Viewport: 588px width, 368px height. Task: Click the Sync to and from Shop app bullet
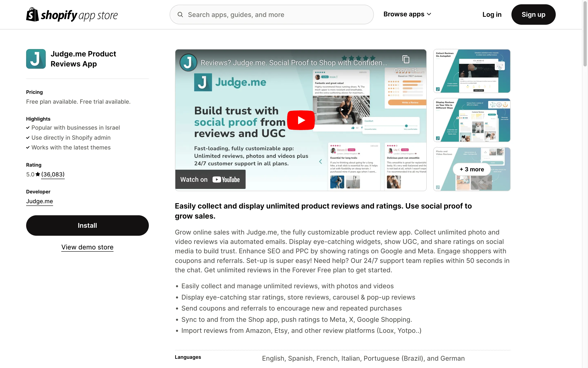click(x=297, y=319)
